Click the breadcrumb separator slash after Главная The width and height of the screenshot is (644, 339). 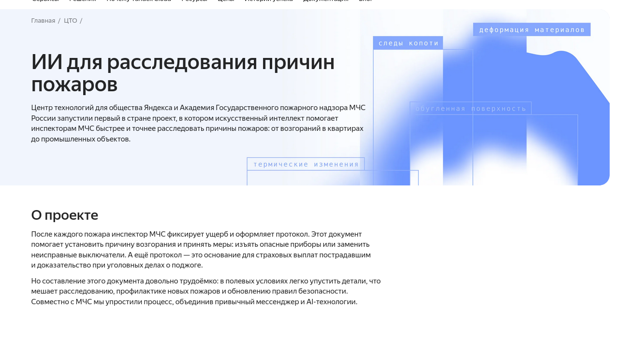[x=59, y=20]
